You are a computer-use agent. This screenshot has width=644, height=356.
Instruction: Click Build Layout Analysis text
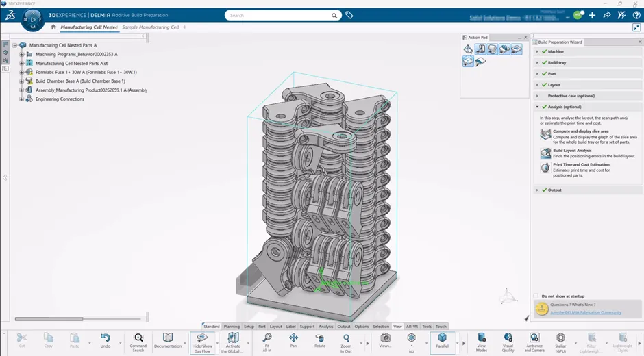(x=572, y=151)
